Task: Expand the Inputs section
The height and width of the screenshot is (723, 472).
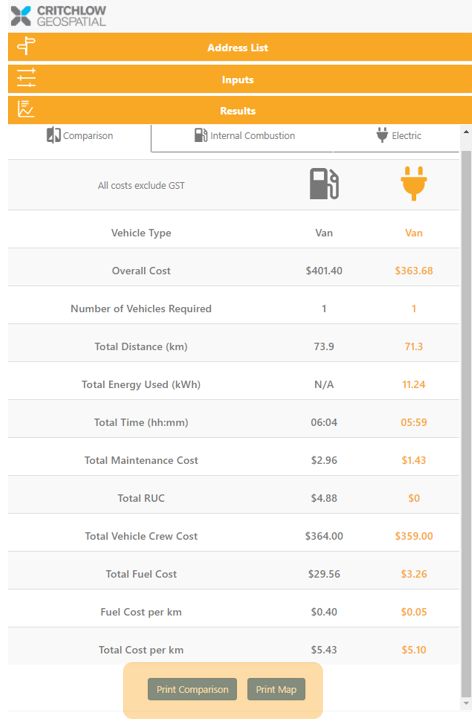Action: [x=240, y=79]
